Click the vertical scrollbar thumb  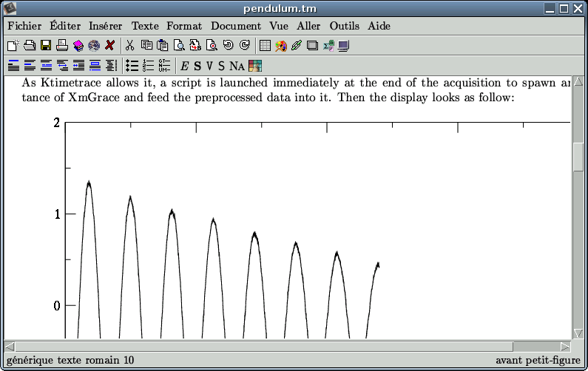(578, 156)
